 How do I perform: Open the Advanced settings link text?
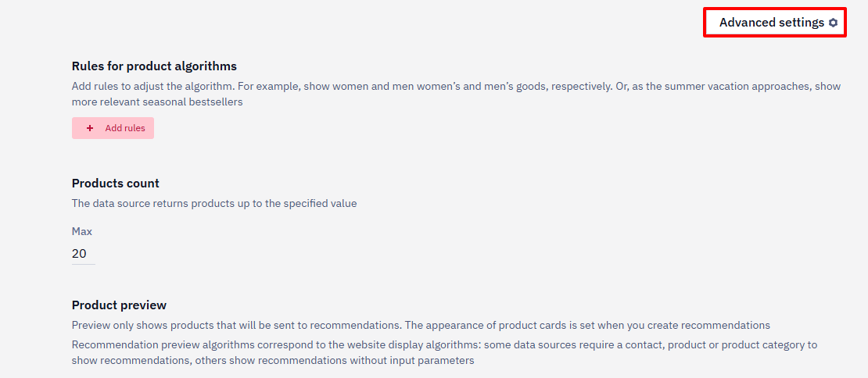[772, 23]
